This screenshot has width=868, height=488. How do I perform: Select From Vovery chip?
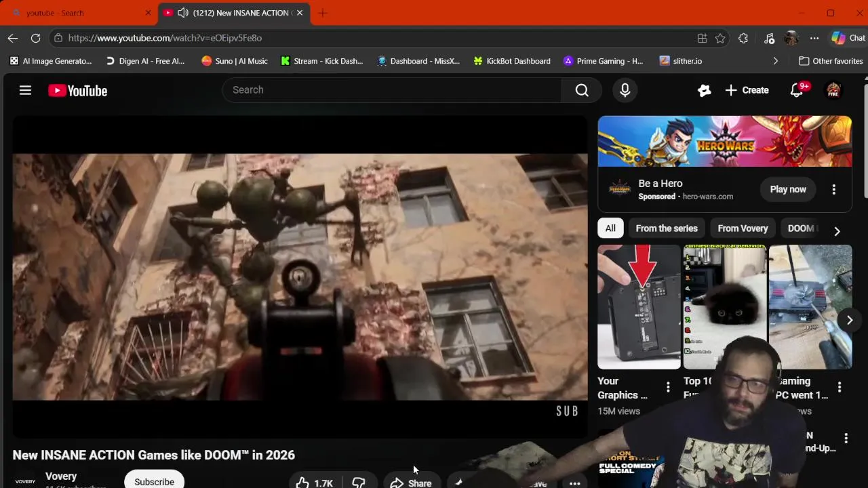pyautogui.click(x=743, y=228)
